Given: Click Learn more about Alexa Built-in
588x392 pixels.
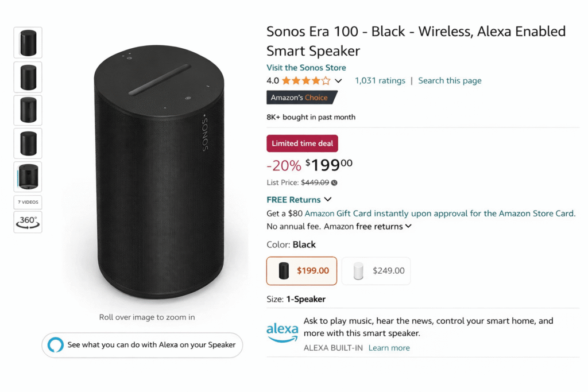Looking at the screenshot, I should (389, 348).
